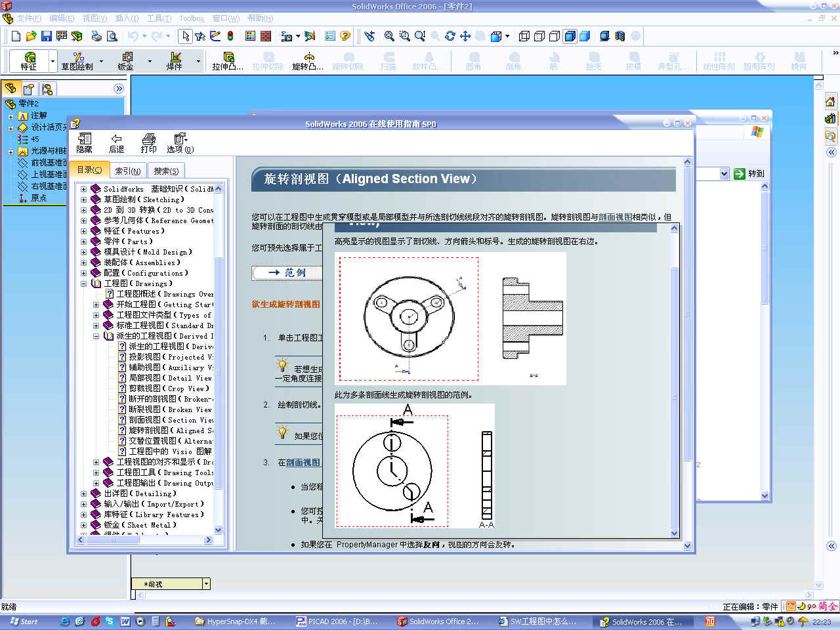Viewport: 840px width, 630px height.
Task: Switch to the HyperSnap-DX4 taskbar window
Action: tap(236, 621)
